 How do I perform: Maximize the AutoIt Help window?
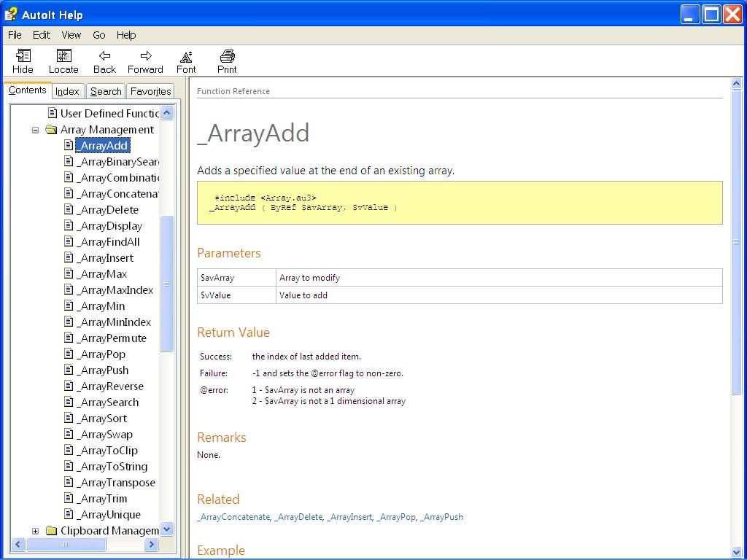(x=711, y=15)
